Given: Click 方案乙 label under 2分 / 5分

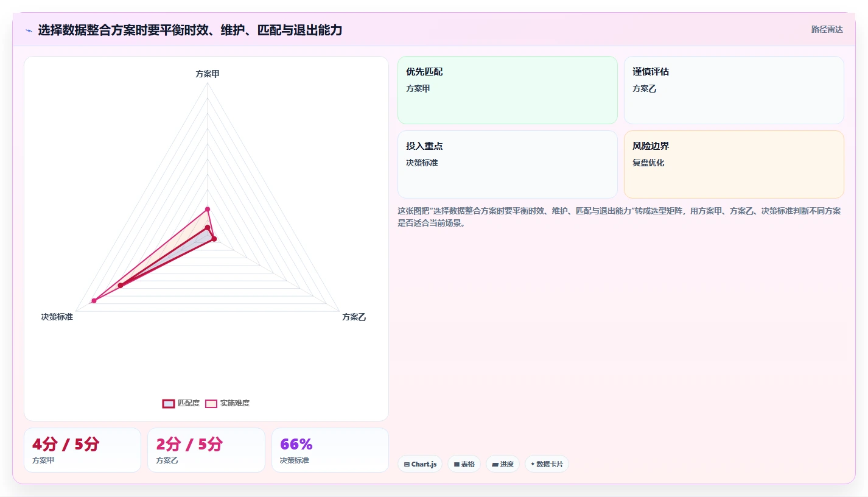Looking at the screenshot, I should [x=167, y=460].
